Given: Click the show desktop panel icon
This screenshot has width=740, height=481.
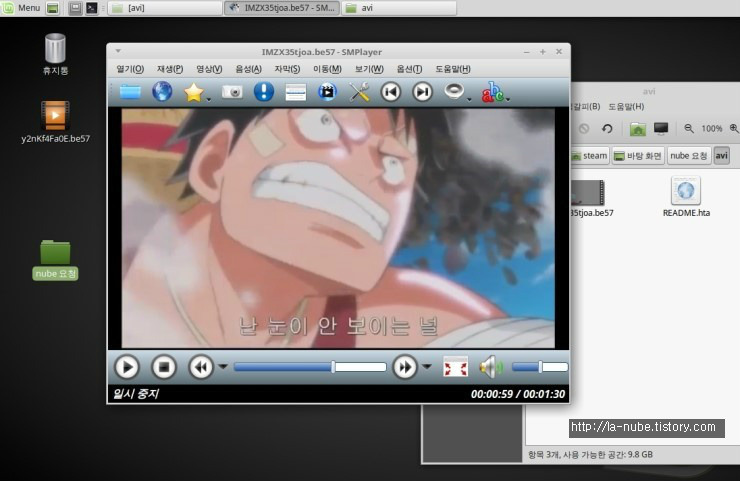Looking at the screenshot, I should [x=53, y=8].
